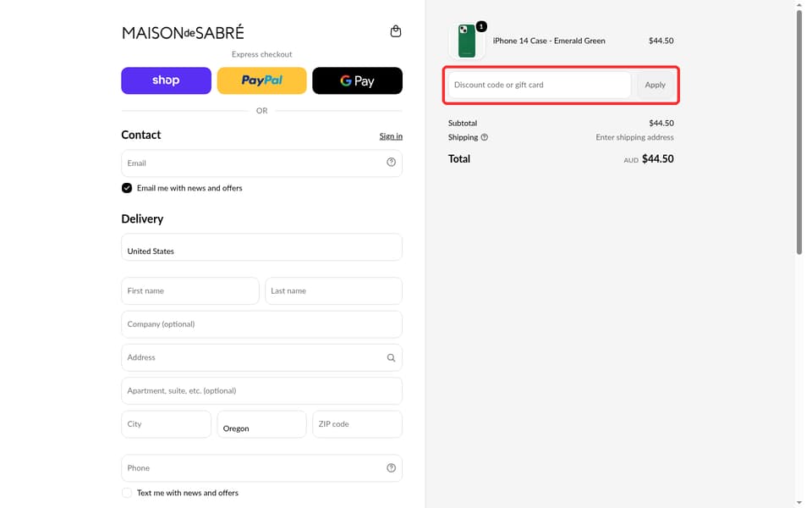Screen dimensions: 812x508
Task: Click the Total AUD $44.50 amount
Action: click(649, 159)
